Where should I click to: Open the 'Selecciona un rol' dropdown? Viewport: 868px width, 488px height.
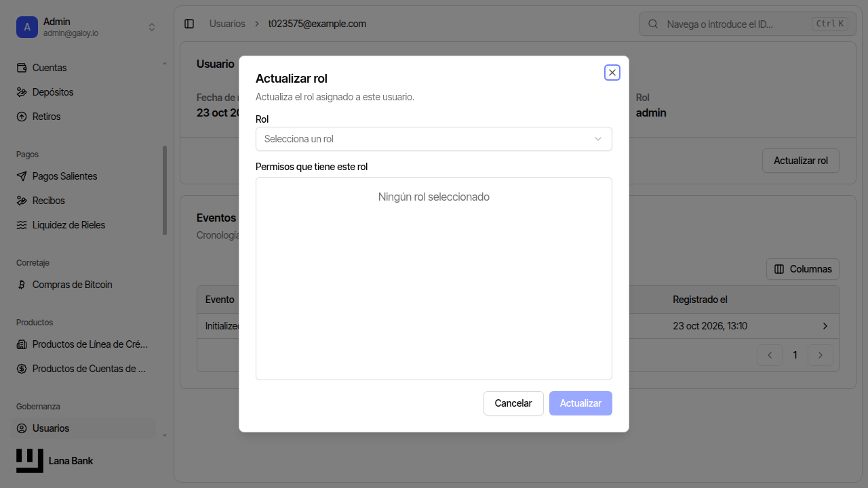click(x=434, y=139)
